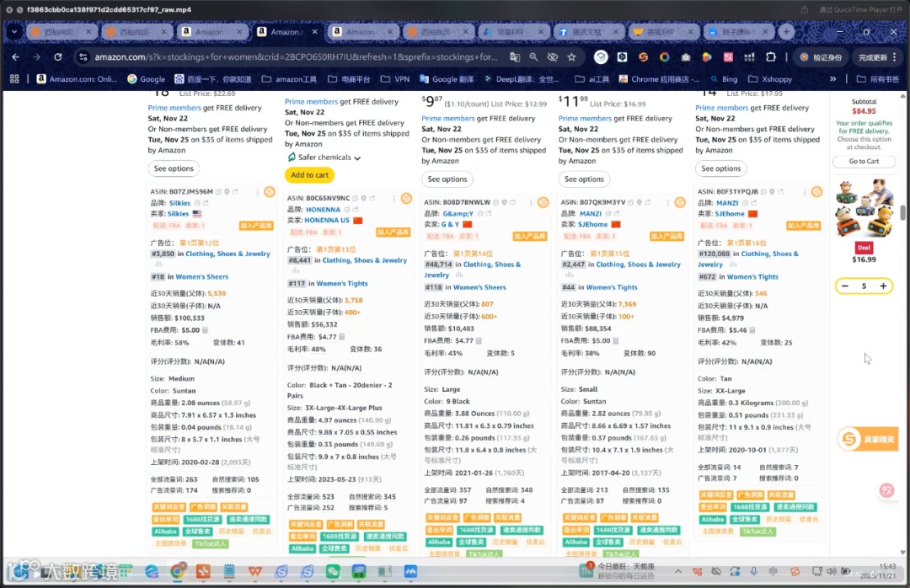Reload the Amazon page in Chrome

(58, 57)
